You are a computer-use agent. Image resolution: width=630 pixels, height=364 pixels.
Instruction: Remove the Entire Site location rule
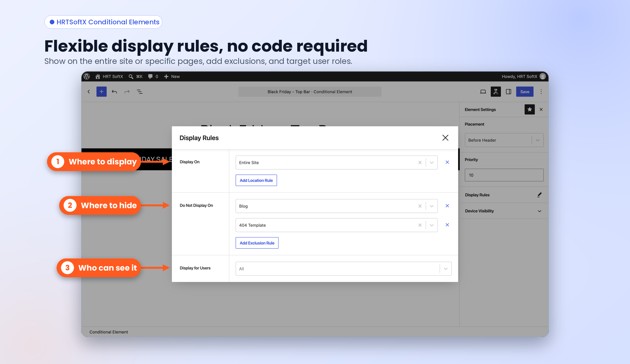pyautogui.click(x=447, y=162)
